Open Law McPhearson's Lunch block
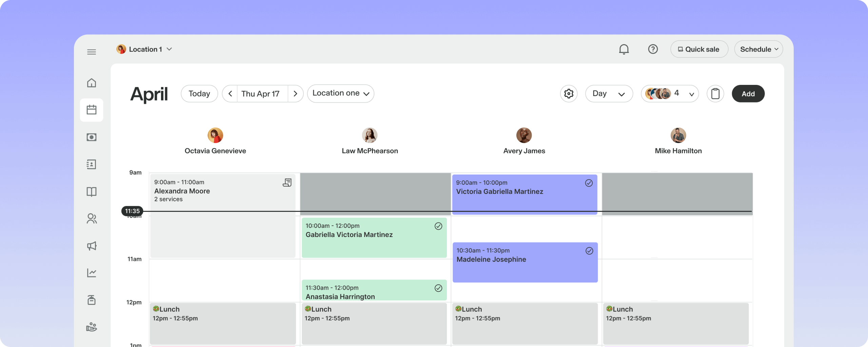This screenshot has height=347, width=868. [x=374, y=323]
